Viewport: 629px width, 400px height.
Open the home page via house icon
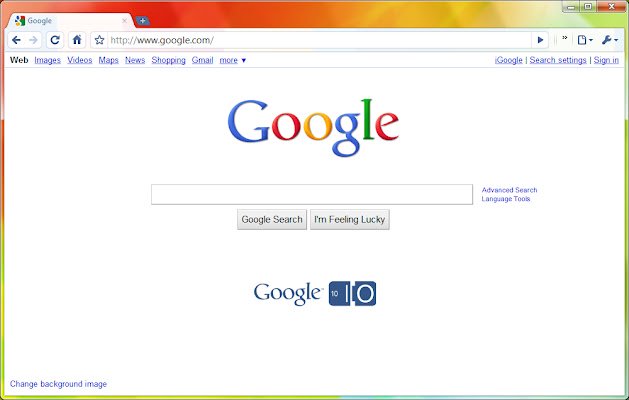pyautogui.click(x=77, y=40)
